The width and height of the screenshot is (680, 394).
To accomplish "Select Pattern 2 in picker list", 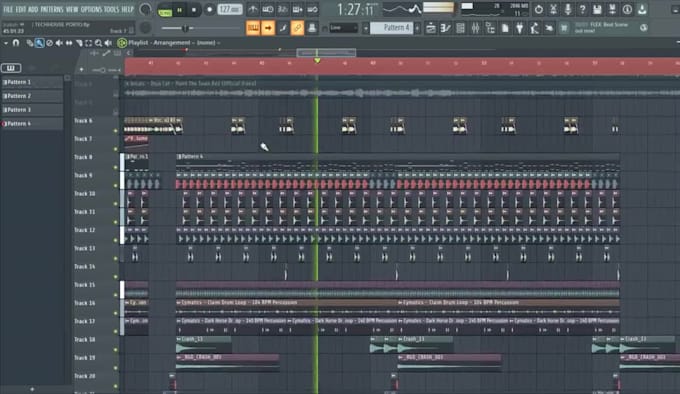I will [32, 96].
